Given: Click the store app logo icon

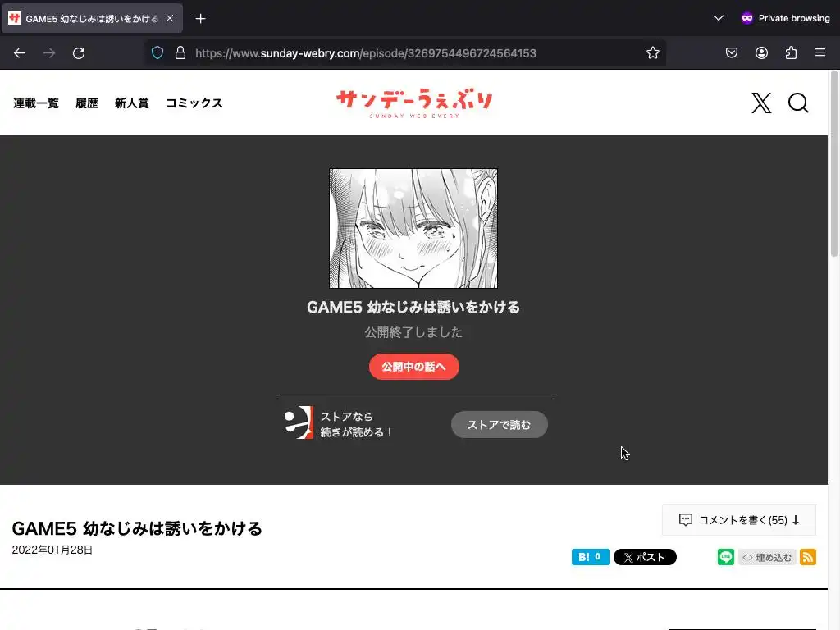Looking at the screenshot, I should pyautogui.click(x=299, y=422).
